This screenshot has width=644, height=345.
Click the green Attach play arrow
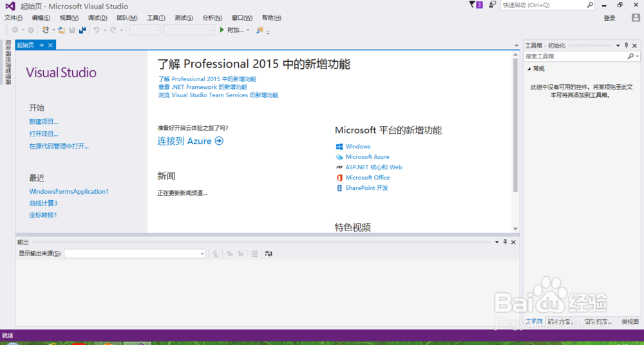point(222,30)
